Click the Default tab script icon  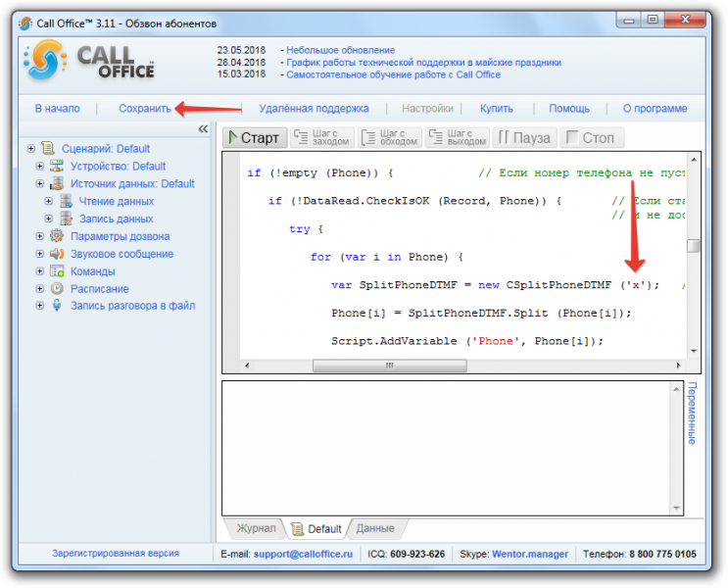coord(297,528)
